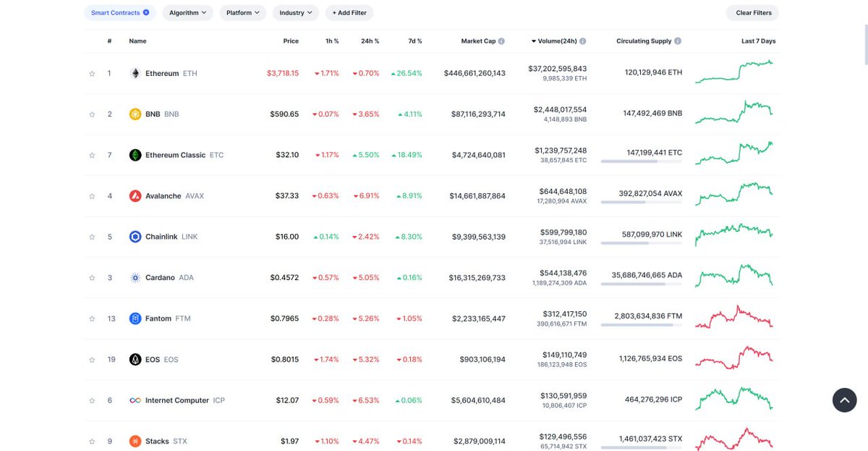The image size is (868, 451).
Task: Star EOS for the watchlist
Action: 92,360
